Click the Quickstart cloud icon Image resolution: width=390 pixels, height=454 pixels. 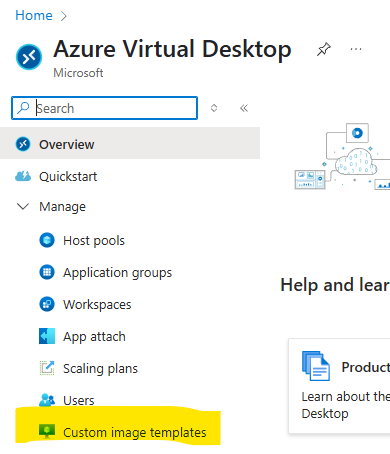click(x=23, y=176)
